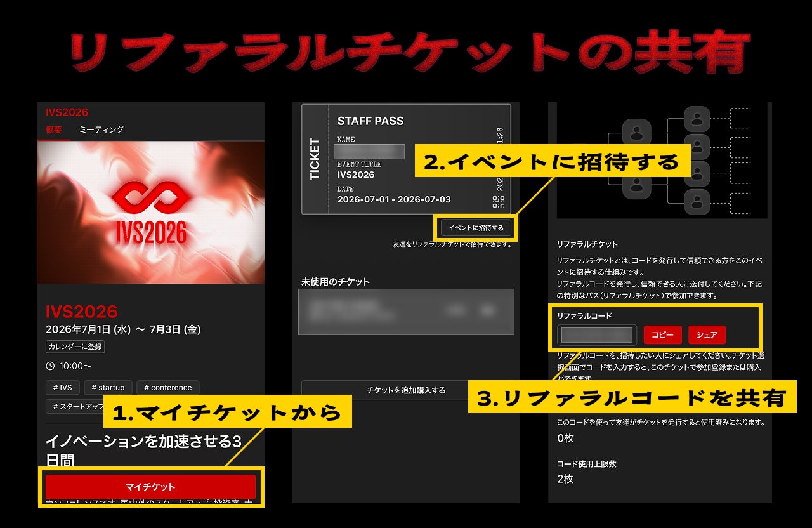Click the 友達をリファラルチケットで招待できます text
Viewport: 812px width, 528px height.
point(452,244)
